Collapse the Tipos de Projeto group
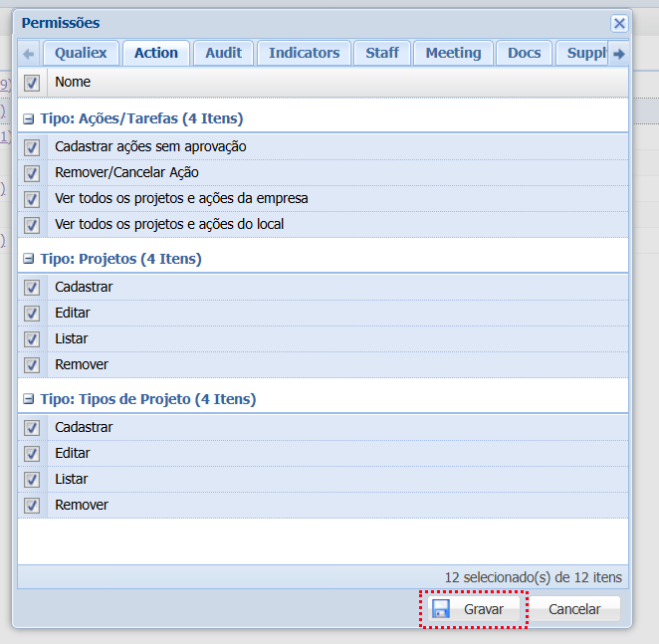This screenshot has height=644, width=659. (x=29, y=399)
